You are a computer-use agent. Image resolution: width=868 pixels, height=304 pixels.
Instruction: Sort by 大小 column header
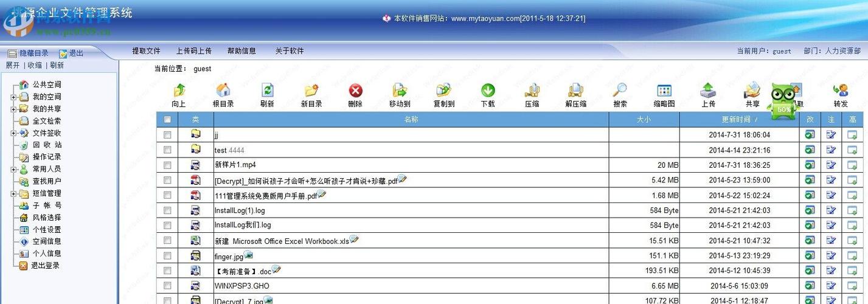click(x=644, y=120)
